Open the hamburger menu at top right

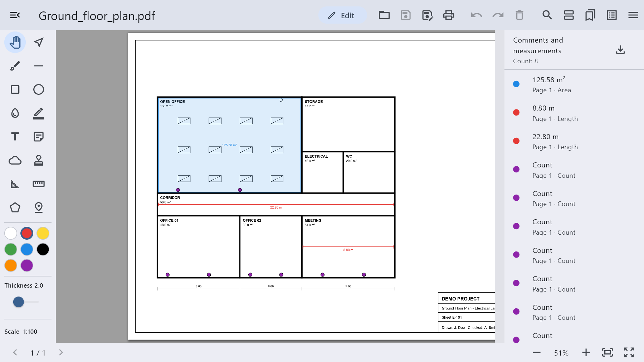pos(633,15)
